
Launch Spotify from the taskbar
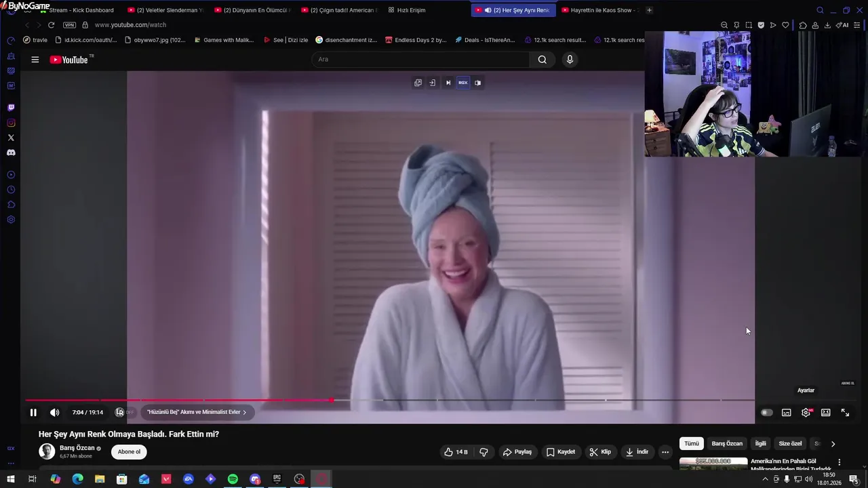[x=233, y=479]
